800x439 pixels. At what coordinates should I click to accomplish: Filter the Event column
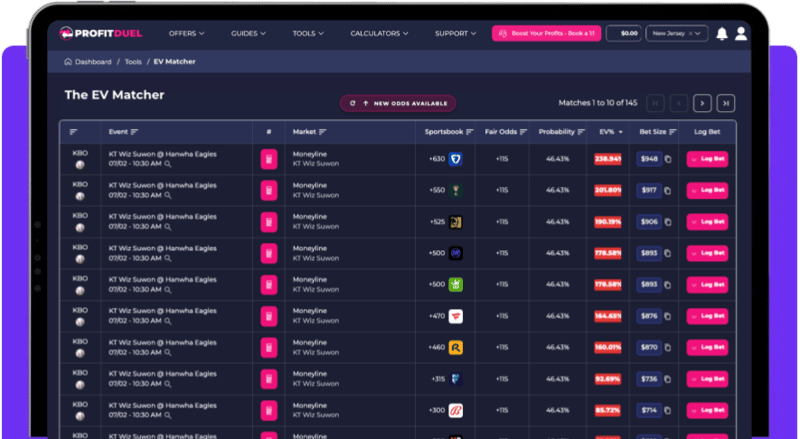(134, 132)
